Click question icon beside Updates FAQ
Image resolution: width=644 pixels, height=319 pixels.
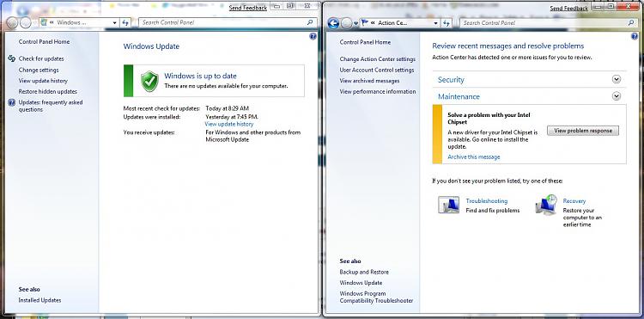pos(12,103)
